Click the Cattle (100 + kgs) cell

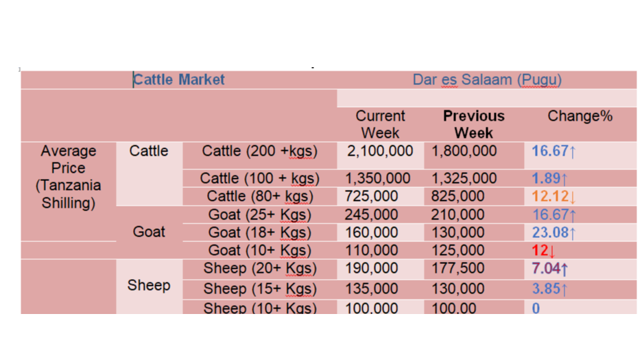(x=259, y=178)
